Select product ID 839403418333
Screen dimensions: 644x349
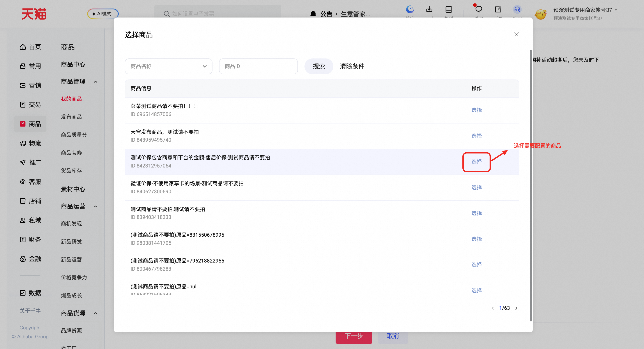pyautogui.click(x=476, y=213)
